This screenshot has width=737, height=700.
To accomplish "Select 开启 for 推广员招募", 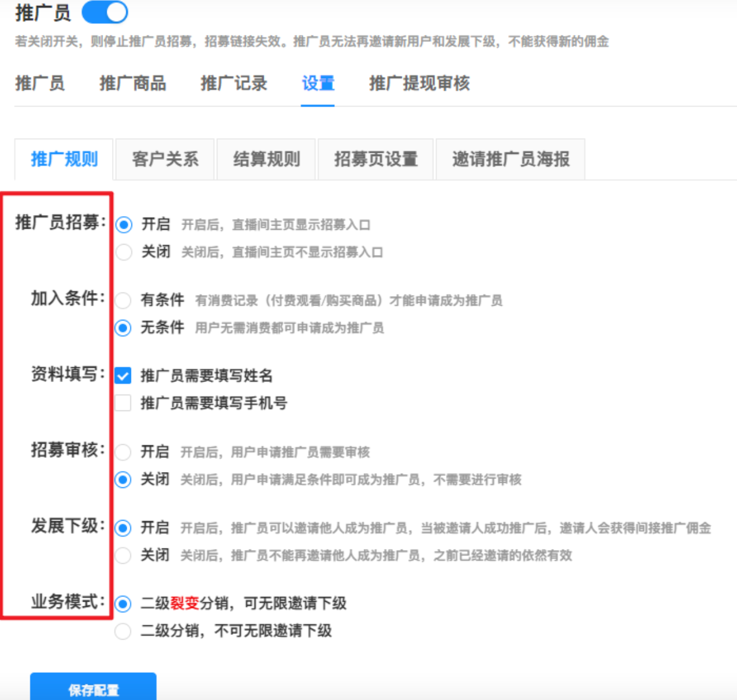I will [123, 224].
